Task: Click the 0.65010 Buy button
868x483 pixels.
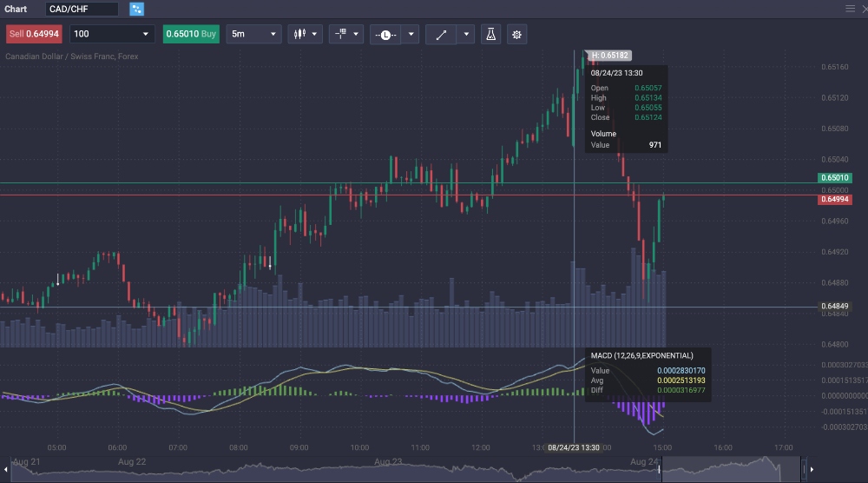Action: pos(191,34)
